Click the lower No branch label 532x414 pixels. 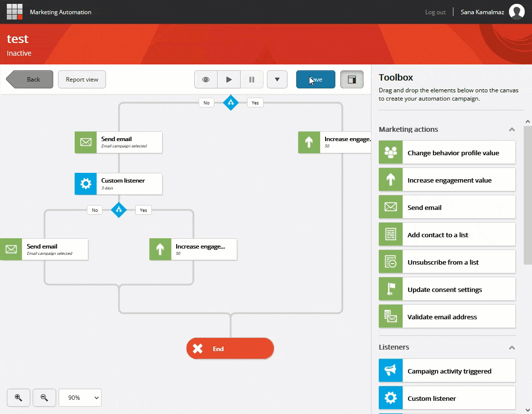tap(95, 210)
